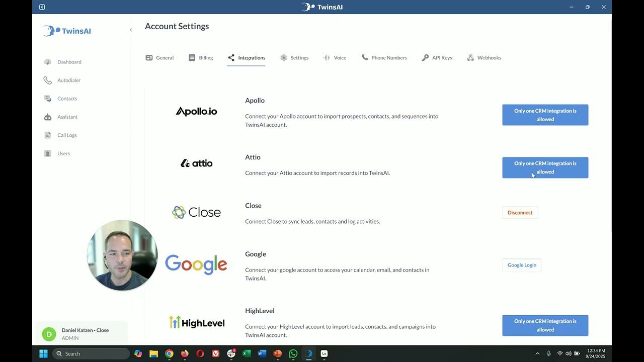Open Word from the taskbar

262,353
